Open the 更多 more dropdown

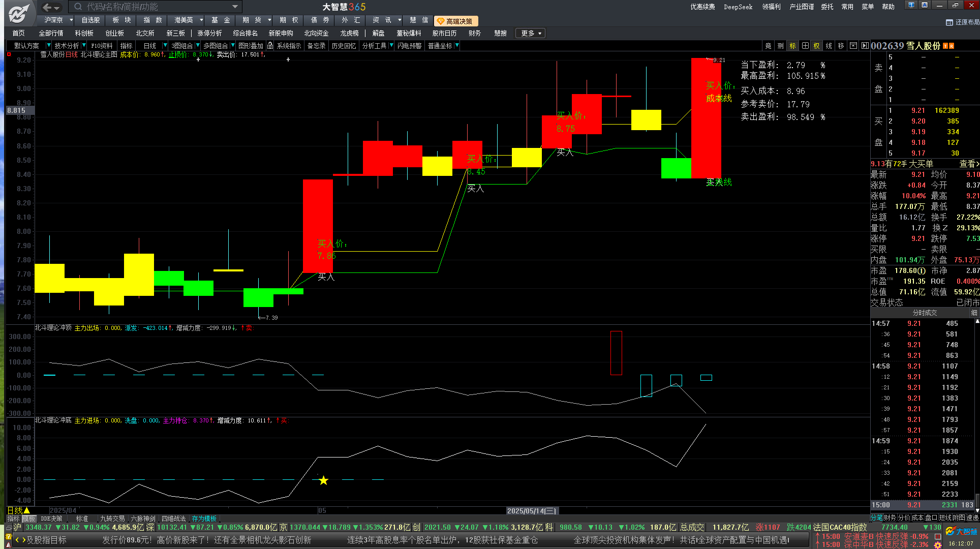(x=530, y=33)
